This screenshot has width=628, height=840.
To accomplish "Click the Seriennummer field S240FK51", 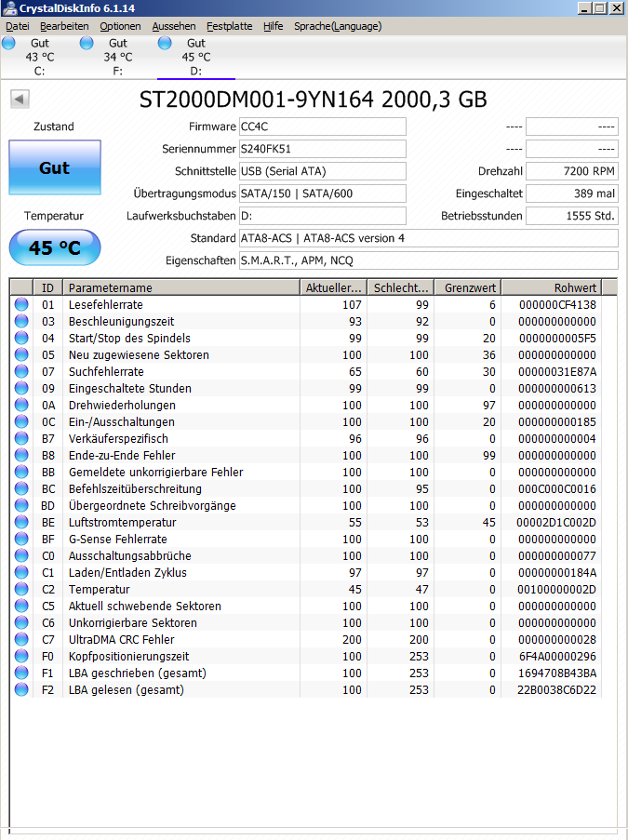I will point(323,149).
